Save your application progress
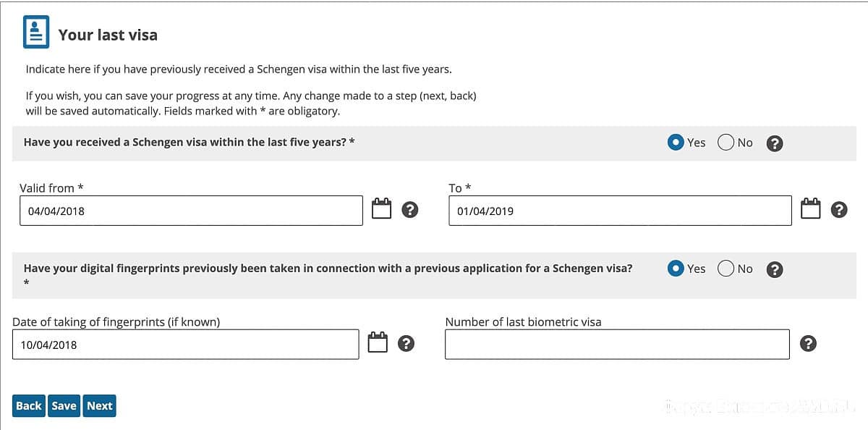 [x=64, y=405]
